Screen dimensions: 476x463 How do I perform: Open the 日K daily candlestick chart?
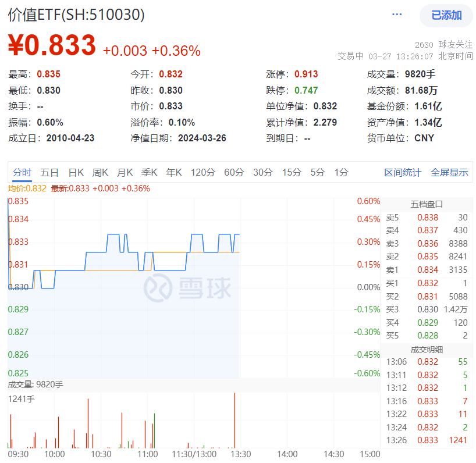tap(76, 173)
